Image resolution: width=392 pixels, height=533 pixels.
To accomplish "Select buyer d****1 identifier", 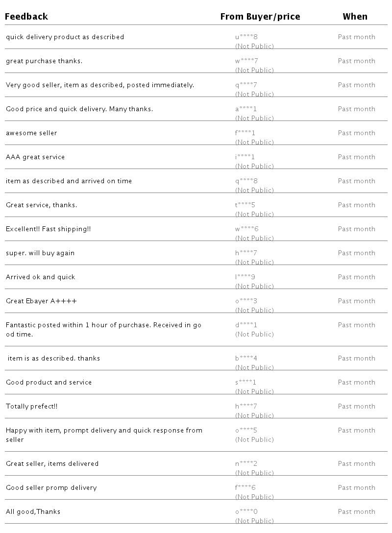I will point(246,325).
